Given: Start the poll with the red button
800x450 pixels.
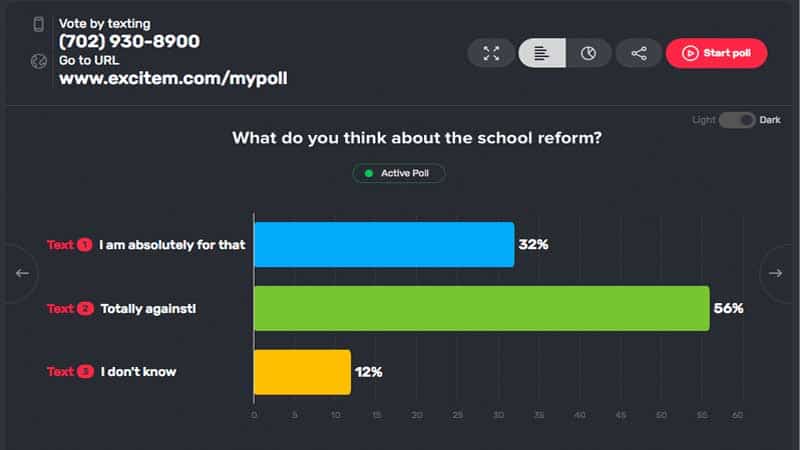Looking at the screenshot, I should 716,53.
